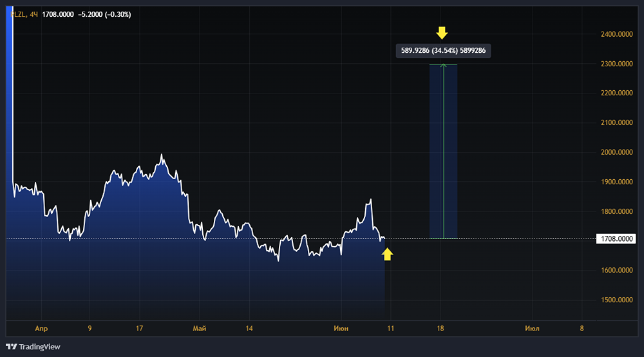Click the Июл label on the time axis

532,329
